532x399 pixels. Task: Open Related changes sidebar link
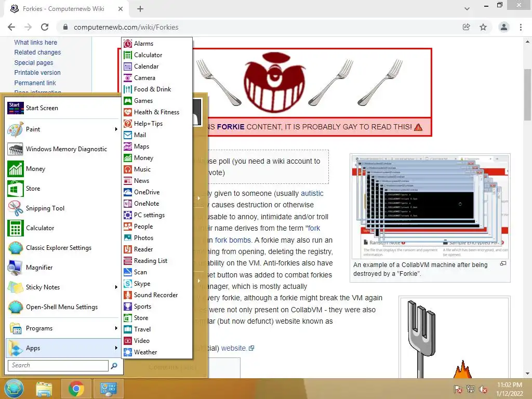(x=37, y=52)
